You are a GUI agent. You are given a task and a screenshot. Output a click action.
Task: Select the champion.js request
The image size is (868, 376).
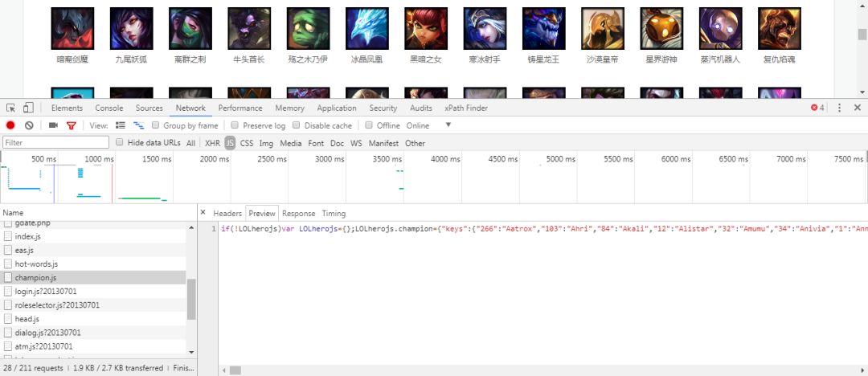(94, 277)
